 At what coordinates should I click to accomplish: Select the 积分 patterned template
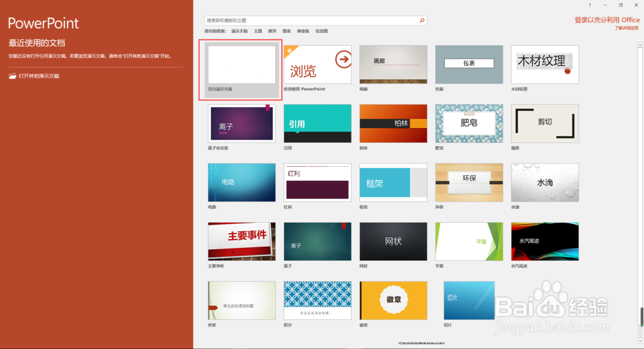click(x=317, y=301)
